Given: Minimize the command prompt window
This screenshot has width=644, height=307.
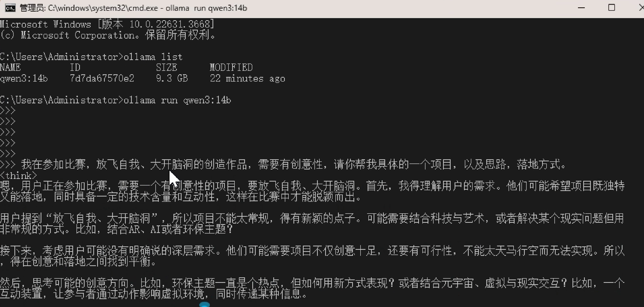Looking at the screenshot, I should click(581, 8).
